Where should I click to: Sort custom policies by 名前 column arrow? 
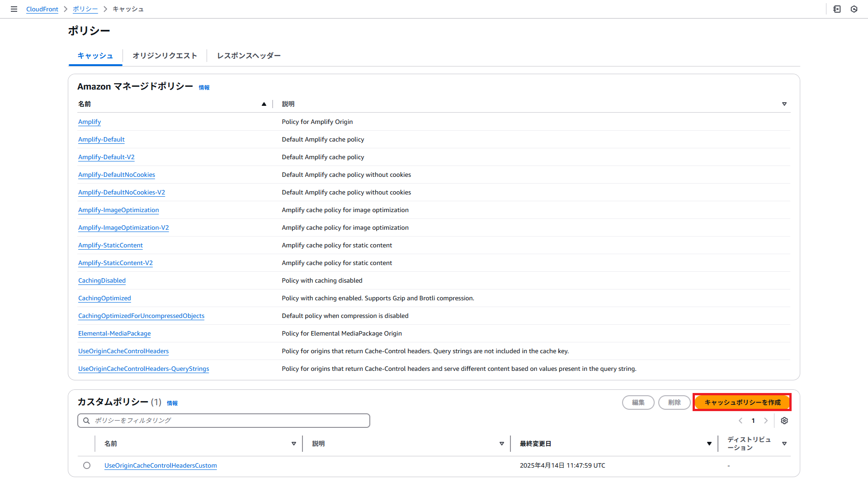294,444
